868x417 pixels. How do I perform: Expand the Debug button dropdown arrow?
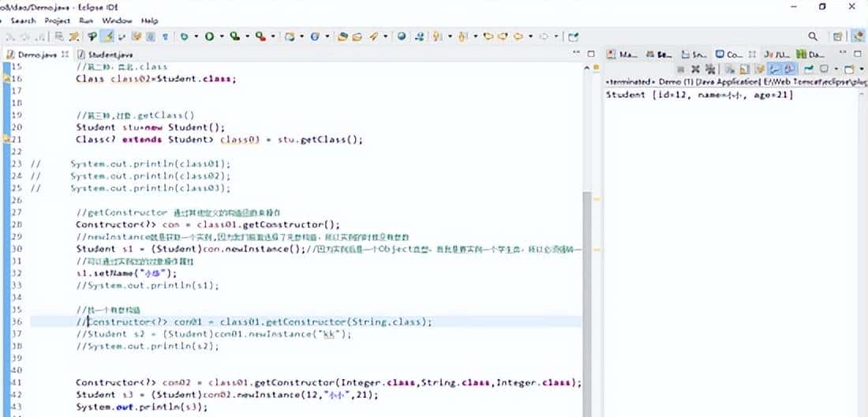point(196,36)
